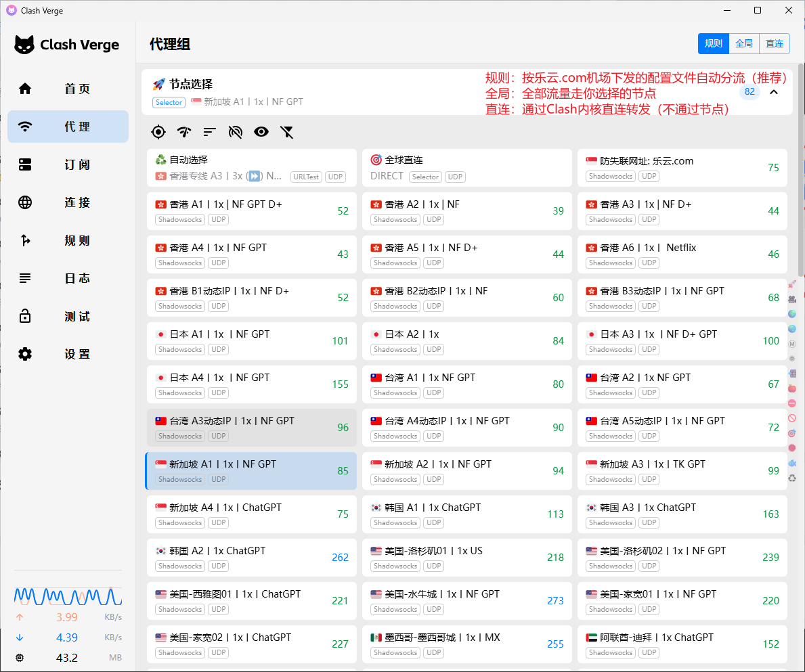Select the 台湾 A1 NF GPT node
Image resolution: width=805 pixels, height=672 pixels.
pyautogui.click(x=466, y=384)
